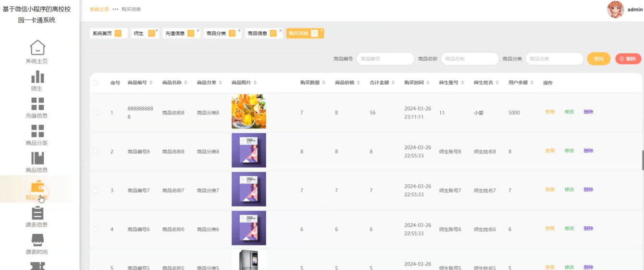Viewport: 644px width, 270px height.
Task: Open the fruit product image in row 1
Action: (248, 111)
